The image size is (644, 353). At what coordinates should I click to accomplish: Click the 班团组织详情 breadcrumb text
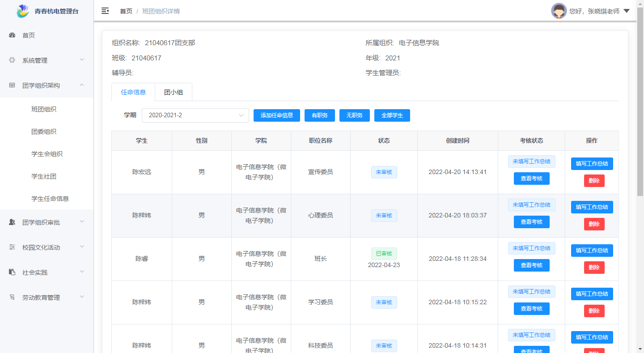coord(161,11)
